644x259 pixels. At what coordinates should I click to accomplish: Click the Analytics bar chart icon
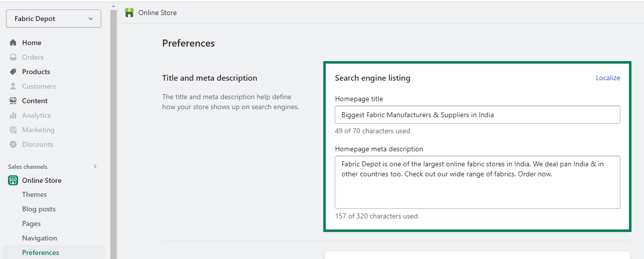(13, 115)
